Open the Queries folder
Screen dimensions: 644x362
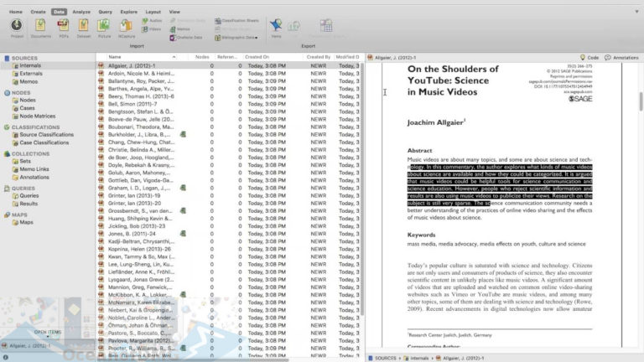tap(29, 196)
